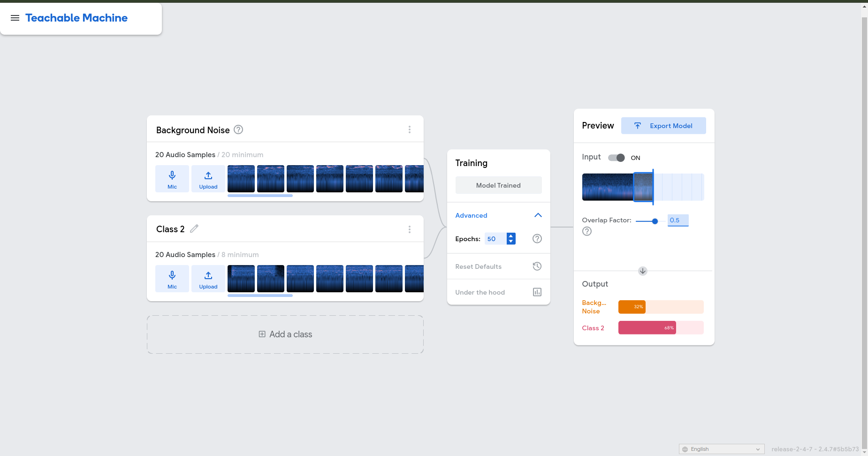Select second Background Noise sample thumbnail
The image size is (868, 456).
[x=271, y=179]
